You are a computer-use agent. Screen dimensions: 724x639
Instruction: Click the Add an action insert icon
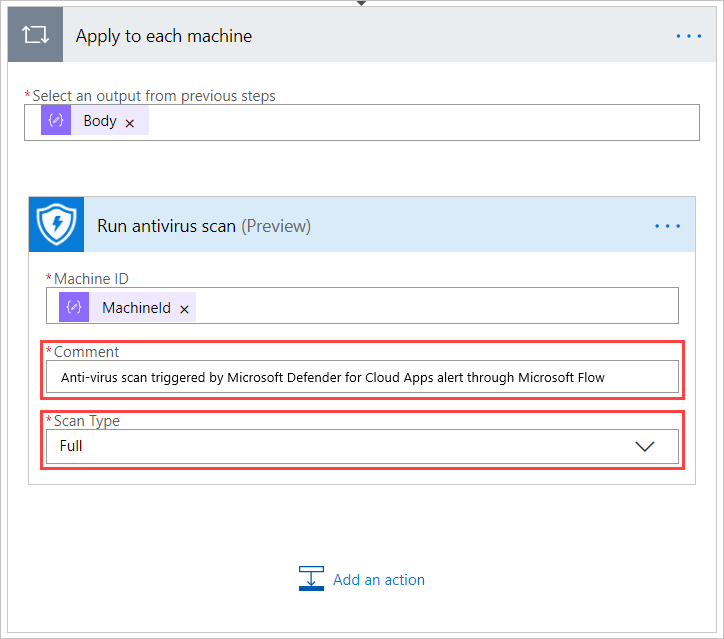(311, 579)
